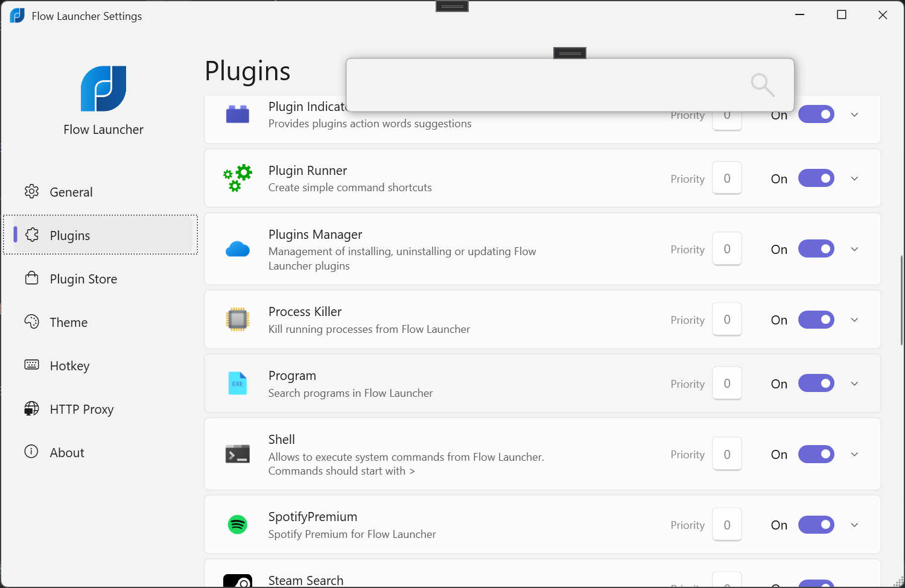Click the Program EXE file icon
The width and height of the screenshot is (905, 588).
(x=238, y=383)
